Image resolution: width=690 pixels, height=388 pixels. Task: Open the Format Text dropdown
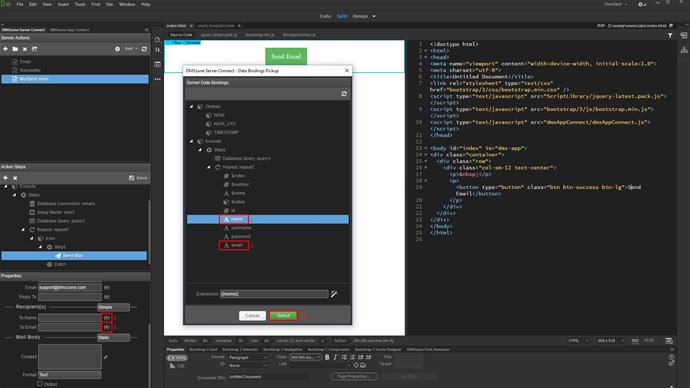pyautogui.click(x=70, y=375)
